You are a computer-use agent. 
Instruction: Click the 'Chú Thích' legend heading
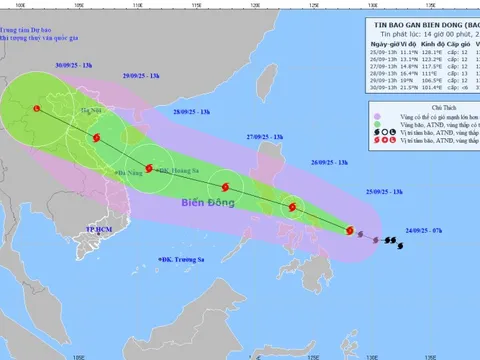444,108
